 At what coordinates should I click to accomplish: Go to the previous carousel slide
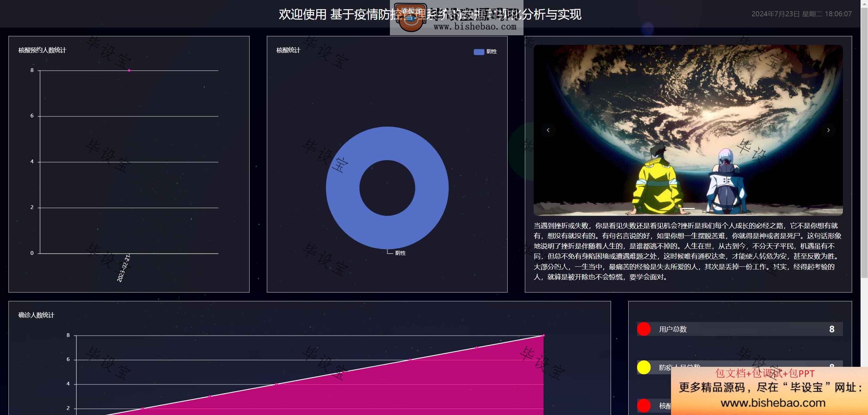click(x=548, y=130)
